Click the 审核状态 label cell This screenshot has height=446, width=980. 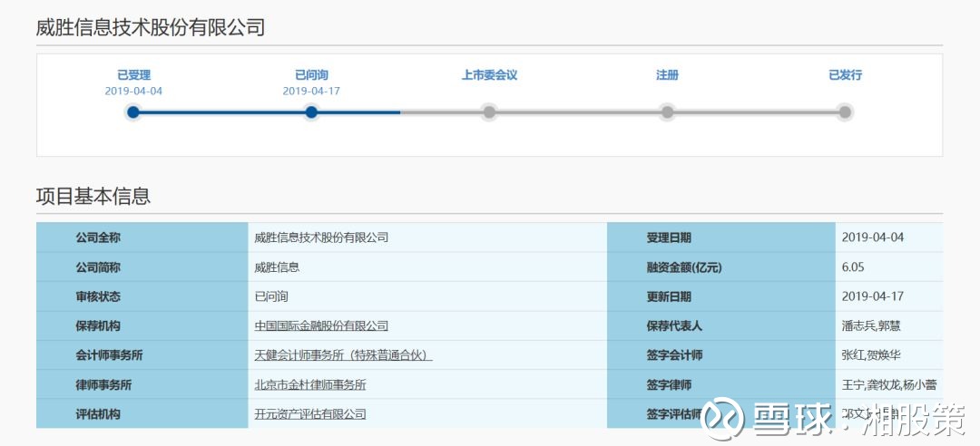tap(142, 296)
